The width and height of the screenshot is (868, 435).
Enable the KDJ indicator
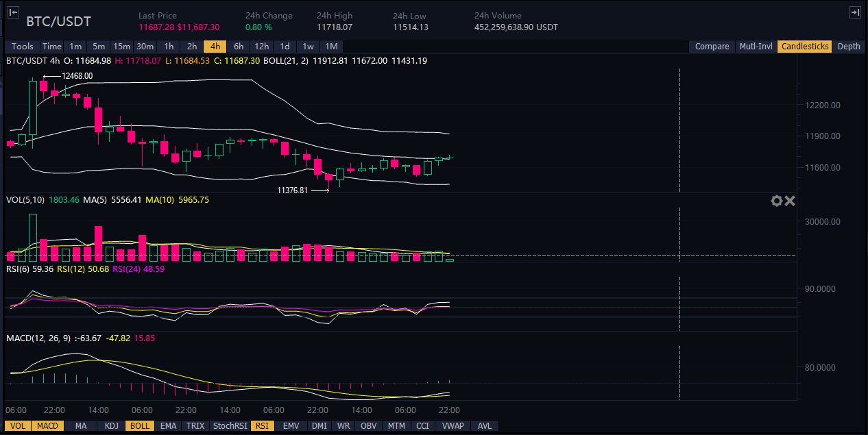[x=111, y=426]
